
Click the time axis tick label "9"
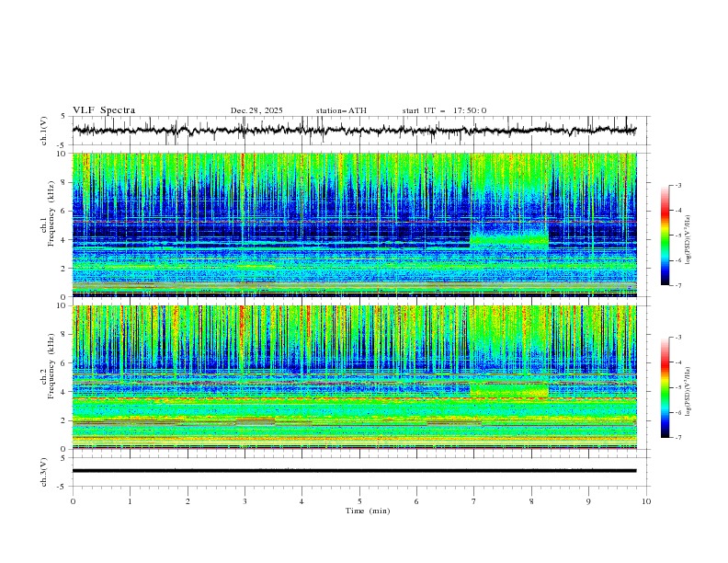click(588, 501)
